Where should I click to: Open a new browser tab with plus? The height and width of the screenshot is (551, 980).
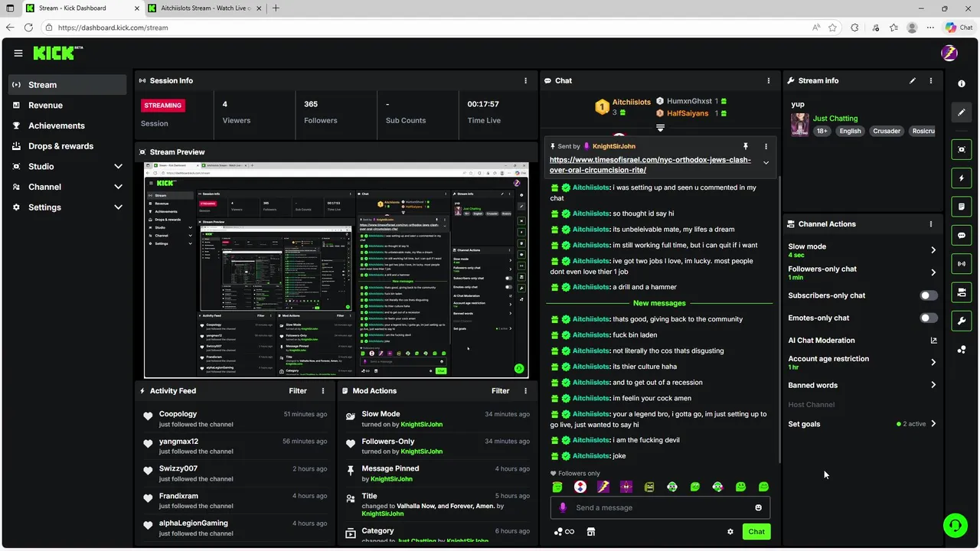(276, 8)
